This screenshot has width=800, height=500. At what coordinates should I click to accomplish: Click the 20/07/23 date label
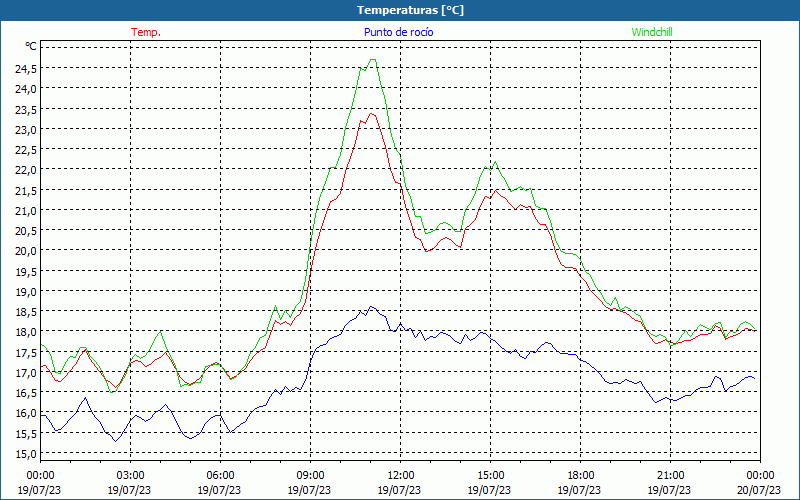point(759,490)
